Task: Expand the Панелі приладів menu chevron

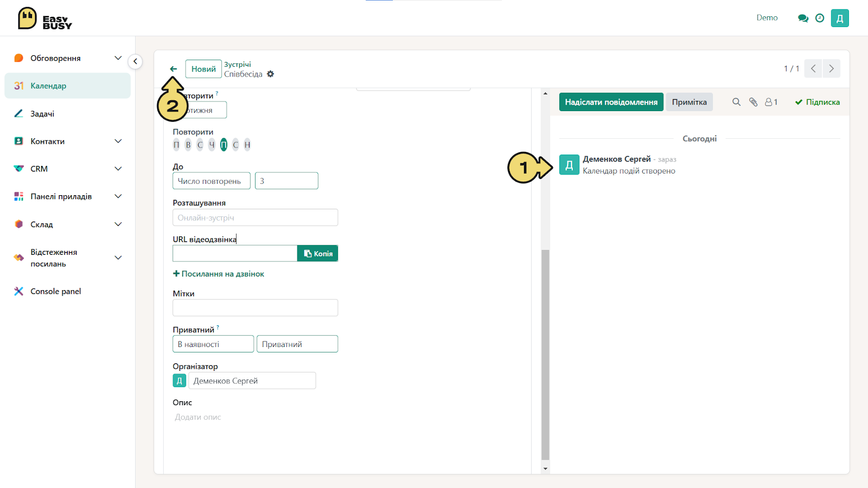Action: (118, 196)
